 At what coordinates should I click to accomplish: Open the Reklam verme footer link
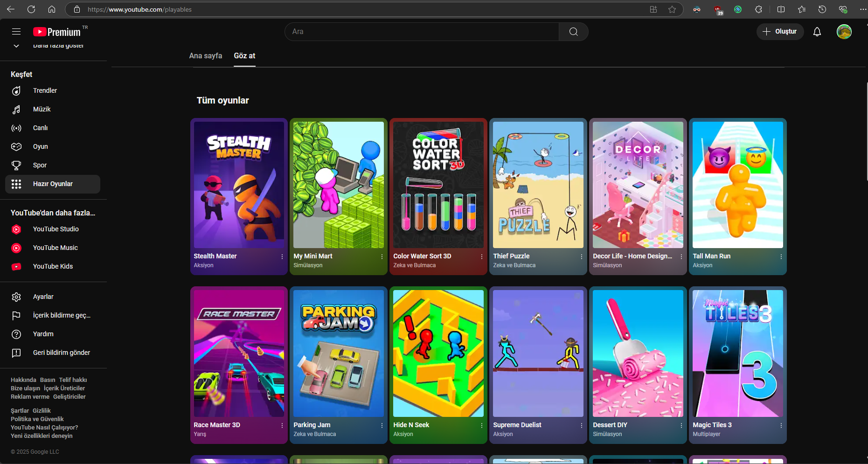30,397
